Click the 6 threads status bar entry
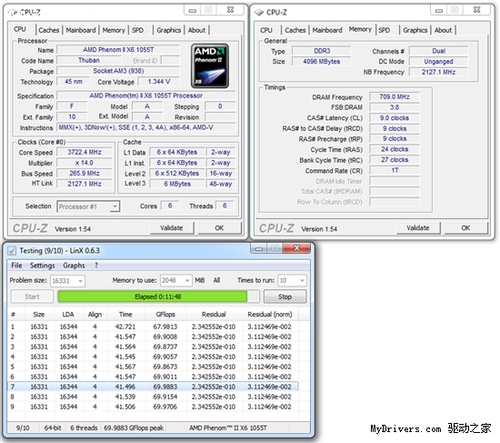The width and height of the screenshot is (500, 443). (84, 428)
